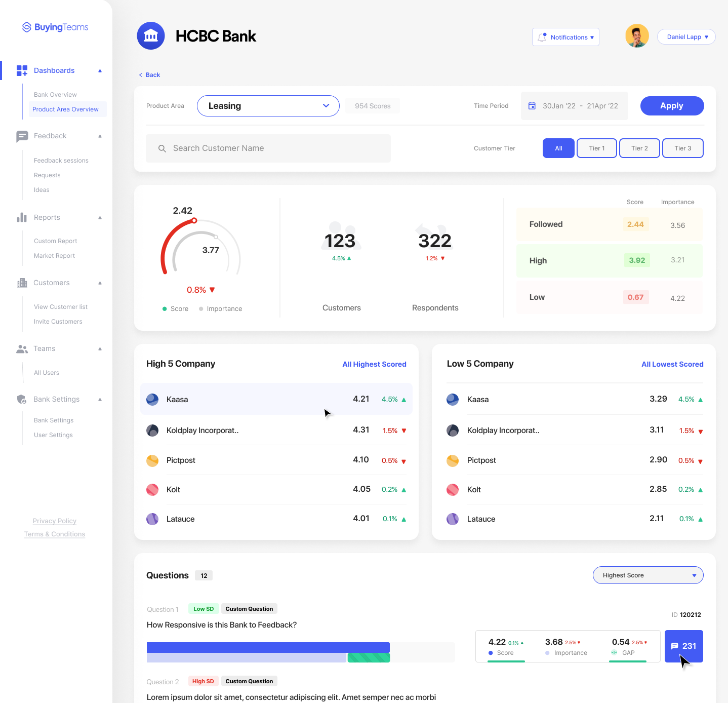Click the 2.42 score gauge
Image resolution: width=728 pixels, height=703 pixels.
[x=200, y=247]
